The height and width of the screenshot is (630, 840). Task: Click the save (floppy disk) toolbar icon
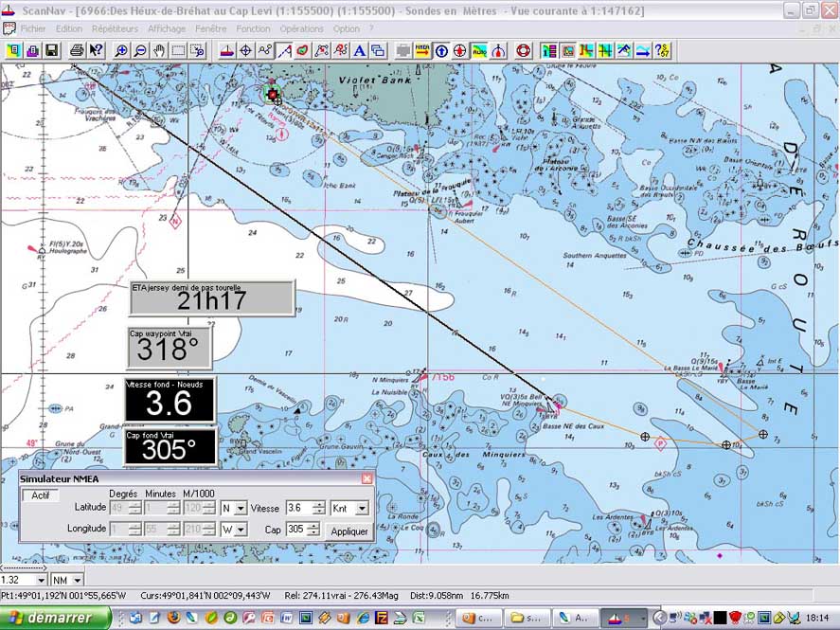tap(51, 51)
